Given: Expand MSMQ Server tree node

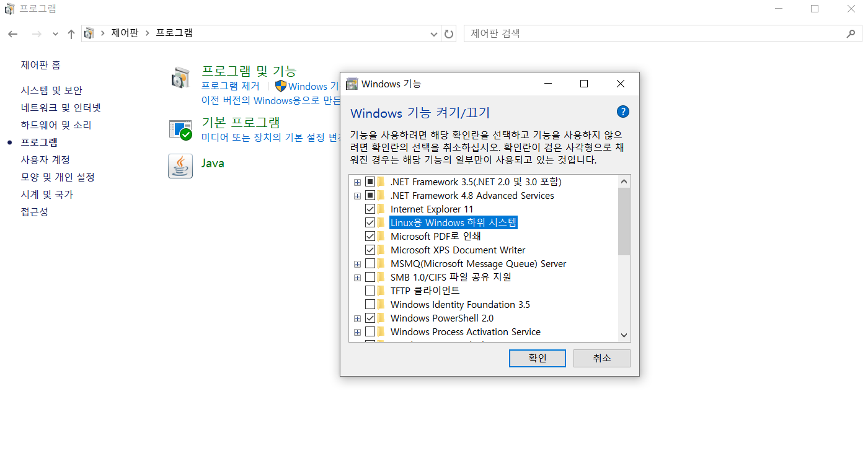Looking at the screenshot, I should tap(357, 264).
